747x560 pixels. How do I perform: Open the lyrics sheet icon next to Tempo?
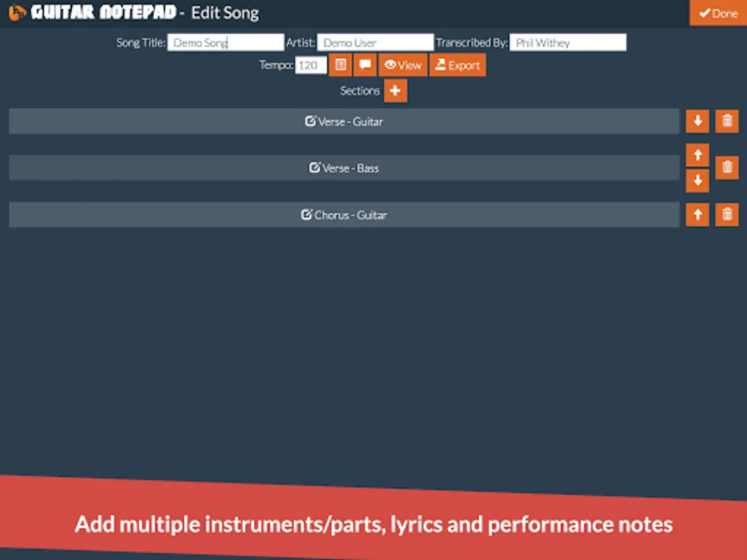pyautogui.click(x=341, y=65)
